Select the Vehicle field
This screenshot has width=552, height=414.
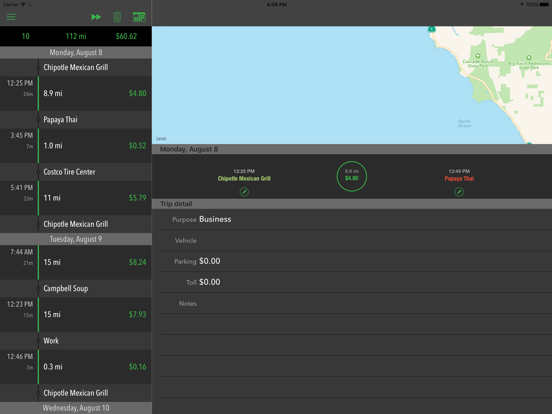pyautogui.click(x=356, y=240)
